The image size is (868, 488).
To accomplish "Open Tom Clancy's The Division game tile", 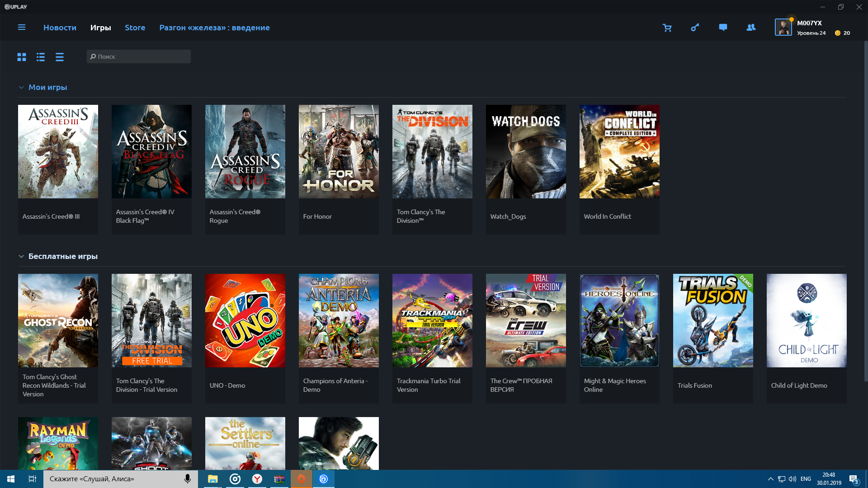I will [432, 169].
